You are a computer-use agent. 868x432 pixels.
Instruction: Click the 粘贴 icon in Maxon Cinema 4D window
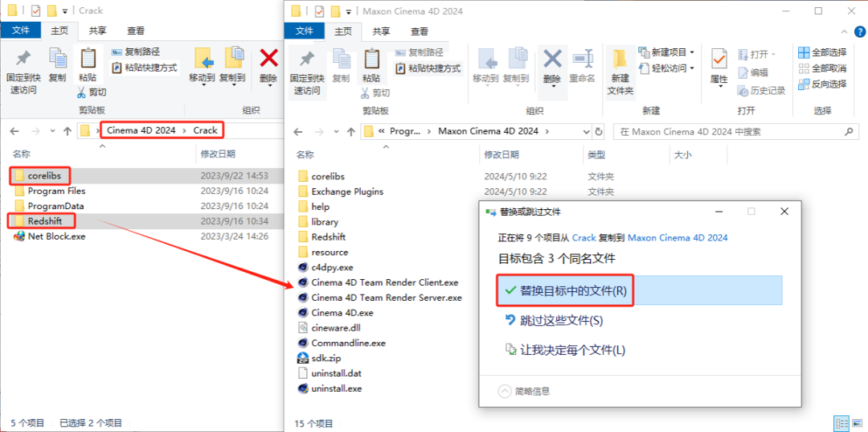pyautogui.click(x=371, y=58)
